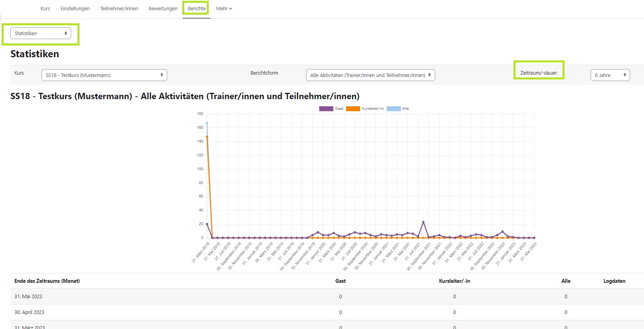Click the Logdaten column header
Screen dimensions: 644x329
(x=614, y=281)
